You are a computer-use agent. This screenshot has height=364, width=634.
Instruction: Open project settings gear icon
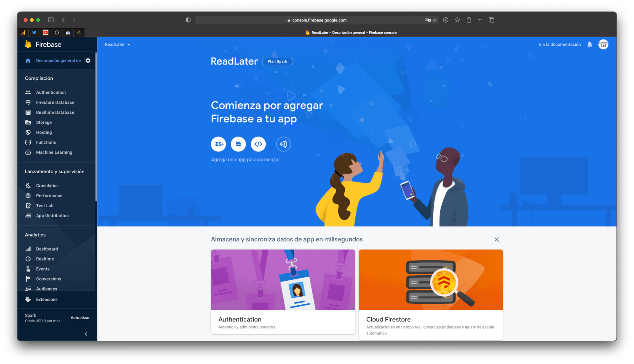pyautogui.click(x=88, y=61)
